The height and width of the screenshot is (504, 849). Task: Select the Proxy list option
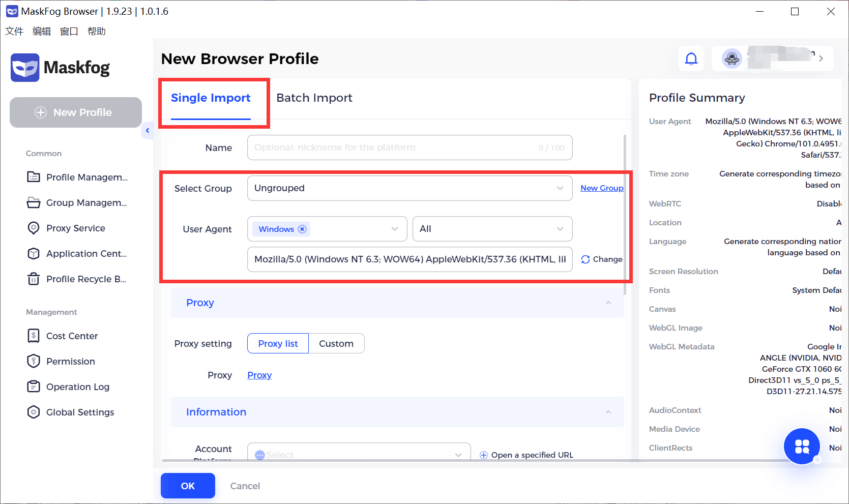(x=278, y=343)
